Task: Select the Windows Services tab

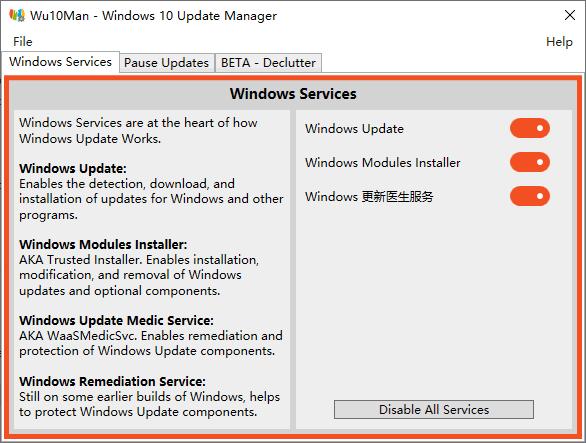Action: click(61, 62)
